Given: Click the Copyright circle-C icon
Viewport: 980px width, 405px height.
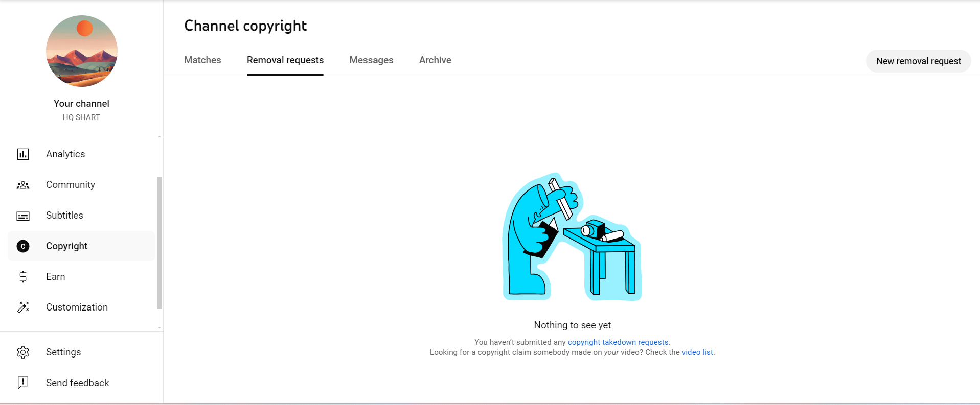Looking at the screenshot, I should coord(23,246).
